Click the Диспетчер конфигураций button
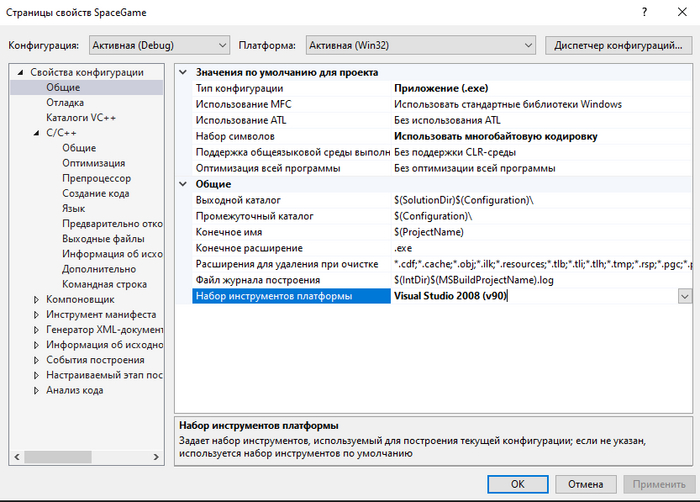This screenshot has height=502, width=700. coord(617,45)
